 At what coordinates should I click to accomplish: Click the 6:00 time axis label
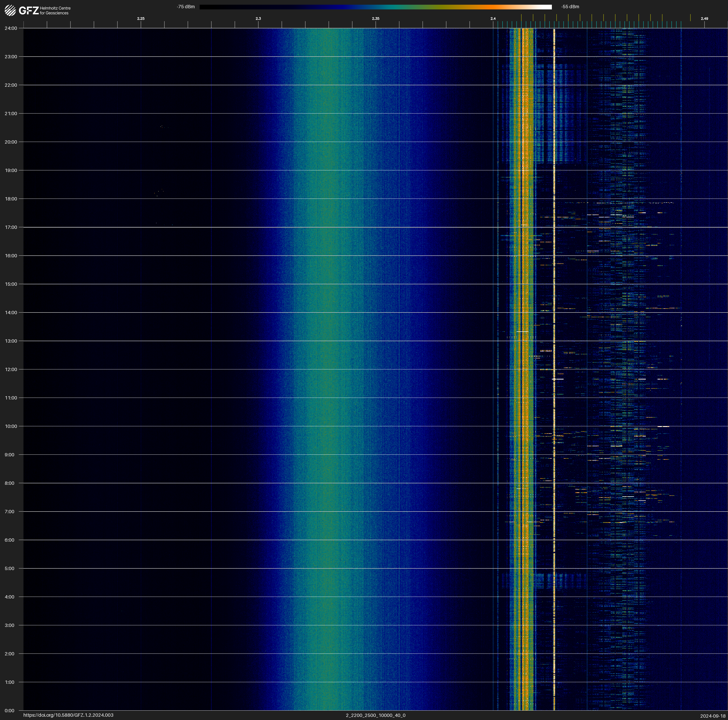(x=9, y=540)
